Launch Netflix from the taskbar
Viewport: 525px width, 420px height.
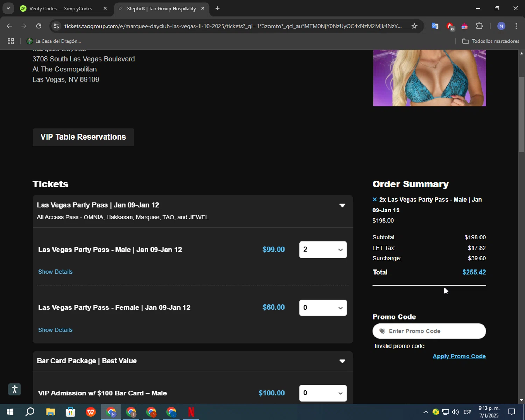pyautogui.click(x=191, y=412)
